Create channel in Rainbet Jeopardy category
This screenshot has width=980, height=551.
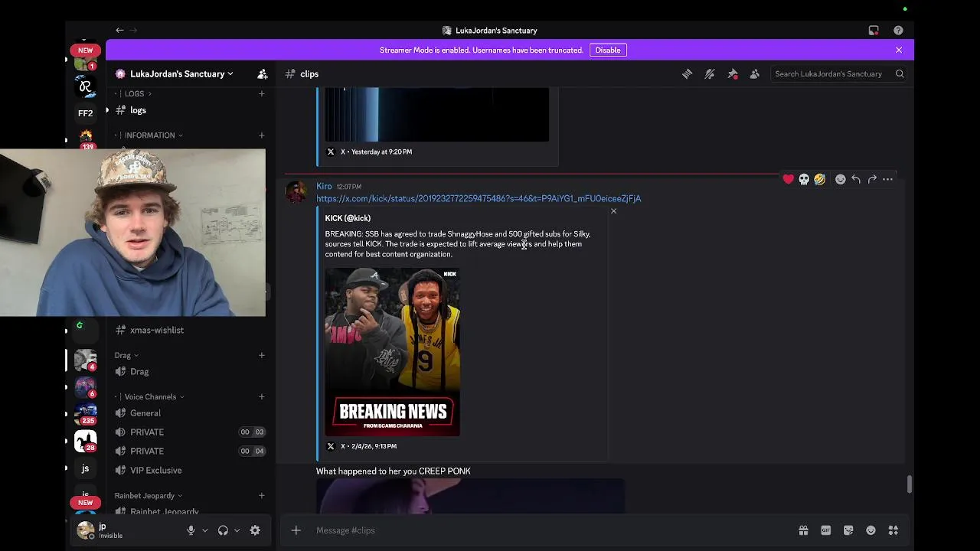[261, 495]
